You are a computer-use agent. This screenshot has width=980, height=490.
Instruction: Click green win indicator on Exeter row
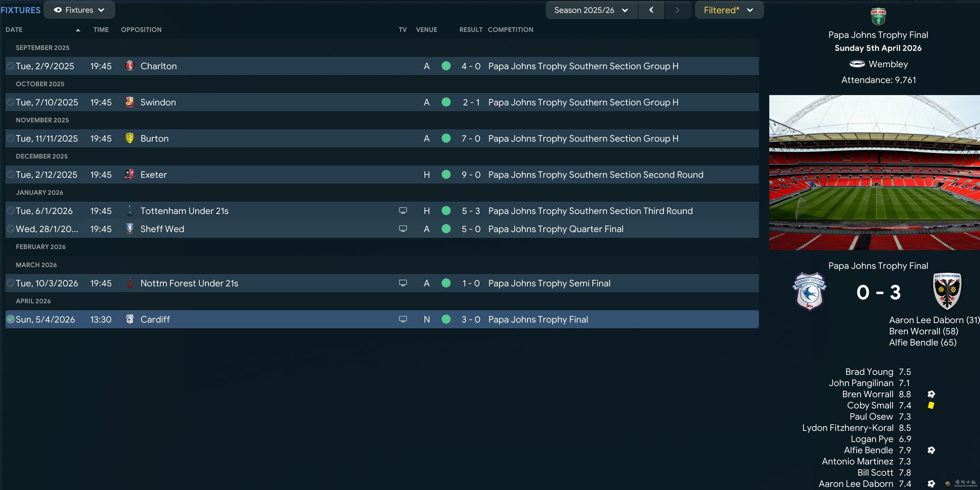(x=446, y=174)
